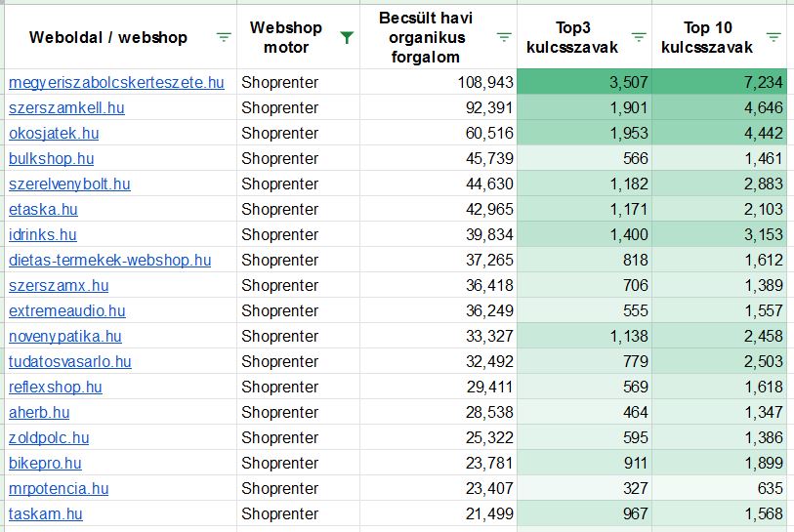
Task: Open active green filter on Webshop motor column
Action: point(347,37)
